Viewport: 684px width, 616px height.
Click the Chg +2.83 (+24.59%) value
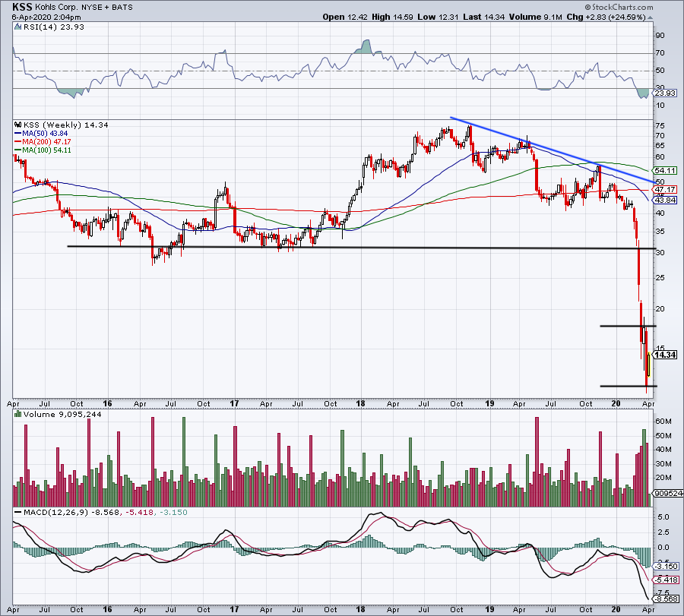606,17
